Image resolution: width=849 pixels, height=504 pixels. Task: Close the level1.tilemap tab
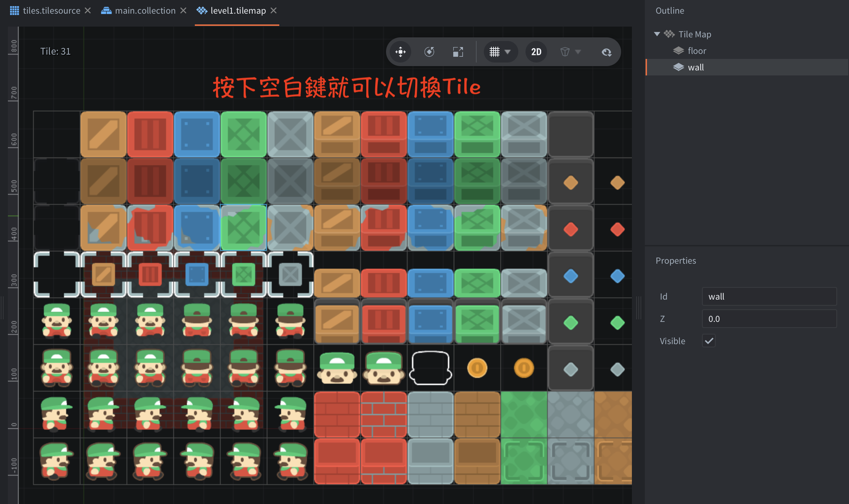[x=274, y=11]
